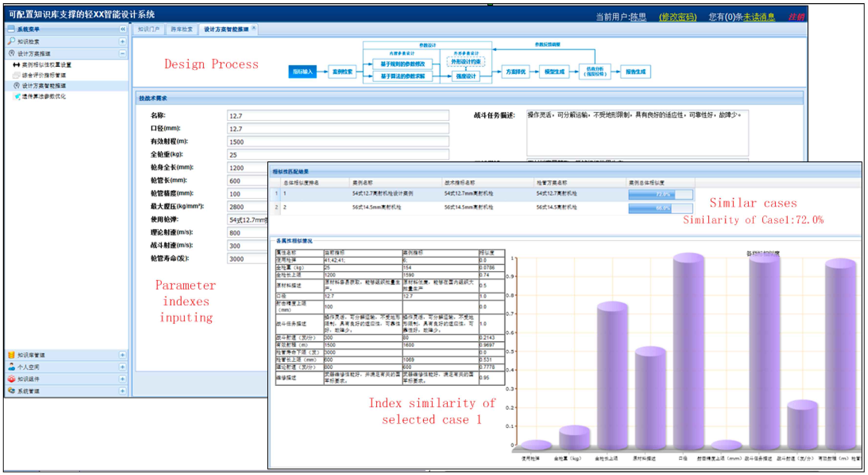Click the 修改密码 link
This screenshot has width=868, height=475.
point(678,17)
